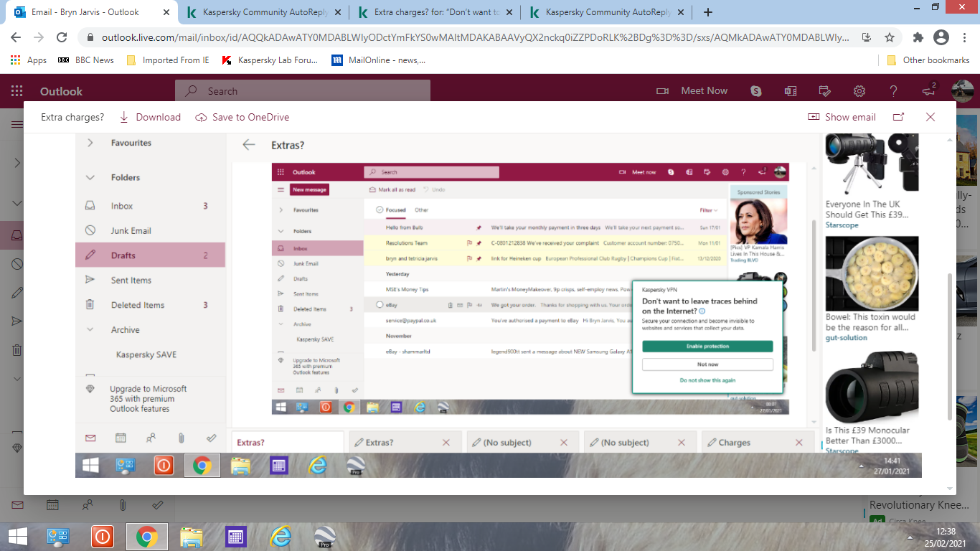Screen dimensions: 980x551
Task: Click the attachment preview vertical scrollbar
Action: click(x=948, y=348)
